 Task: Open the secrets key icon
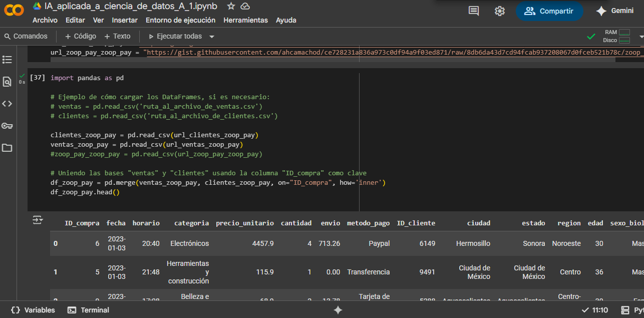pyautogui.click(x=7, y=126)
